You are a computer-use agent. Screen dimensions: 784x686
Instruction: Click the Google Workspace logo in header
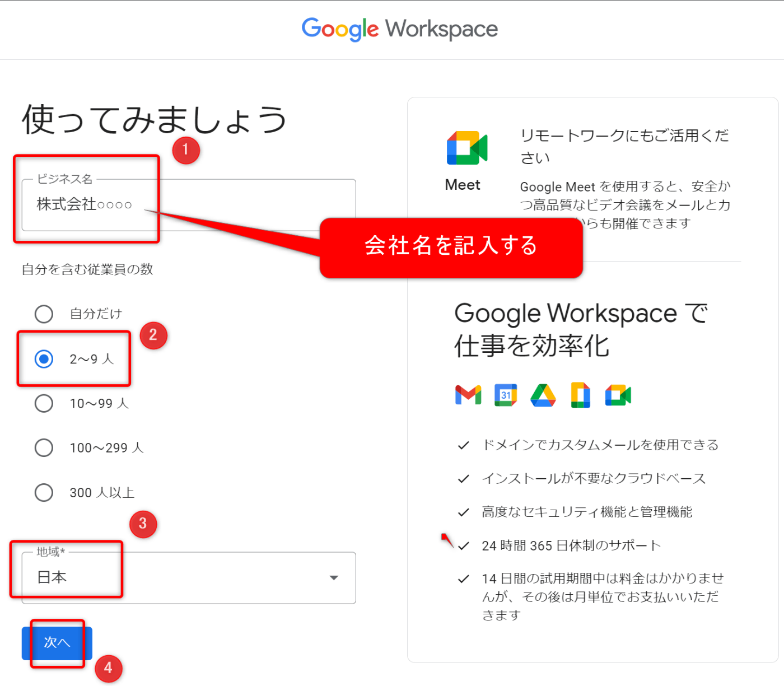[x=399, y=29]
